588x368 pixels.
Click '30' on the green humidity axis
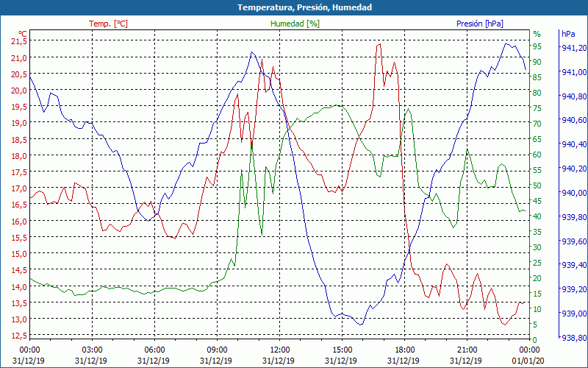coord(537,247)
